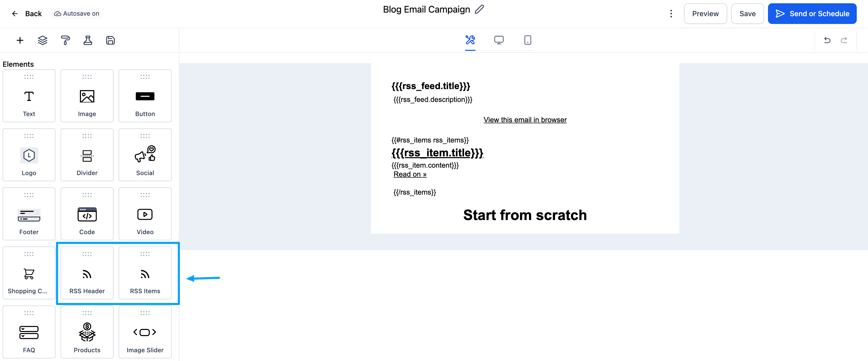Click the add element plus icon
Image resolution: width=868 pixels, height=361 pixels.
click(20, 40)
